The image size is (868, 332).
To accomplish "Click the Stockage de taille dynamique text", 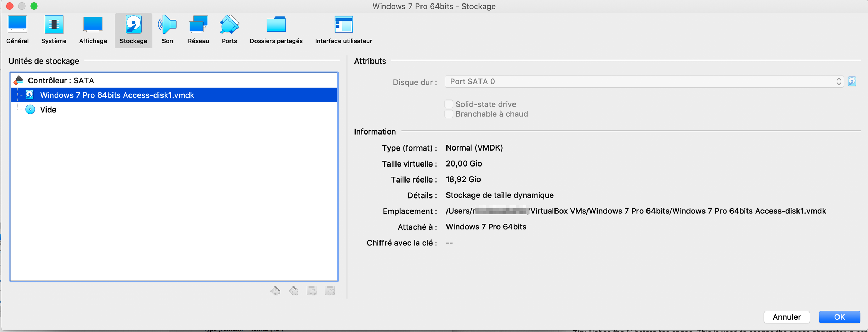I will tap(500, 195).
